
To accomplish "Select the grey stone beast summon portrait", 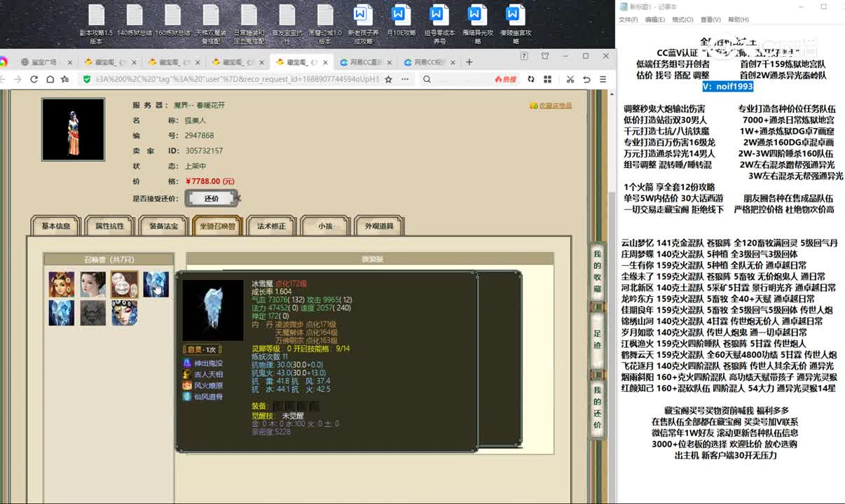I will (x=93, y=313).
